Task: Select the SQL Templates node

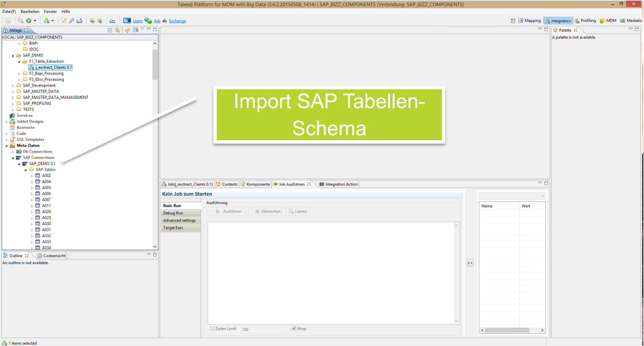Action: coord(30,140)
